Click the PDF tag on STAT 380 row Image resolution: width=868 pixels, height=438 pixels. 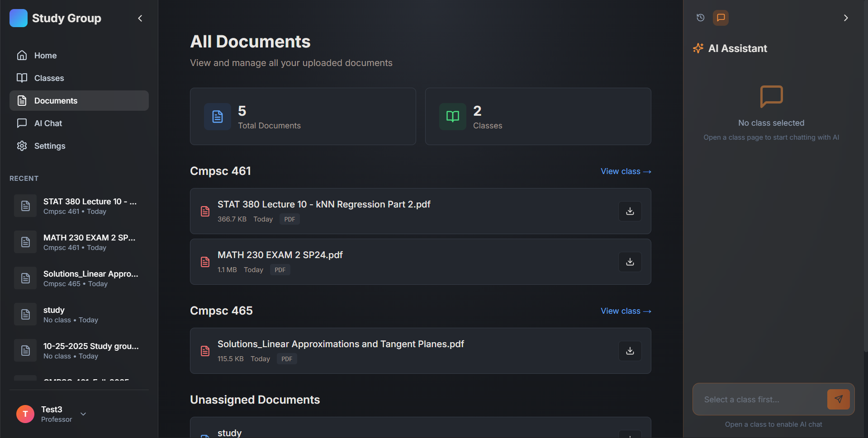click(x=289, y=219)
